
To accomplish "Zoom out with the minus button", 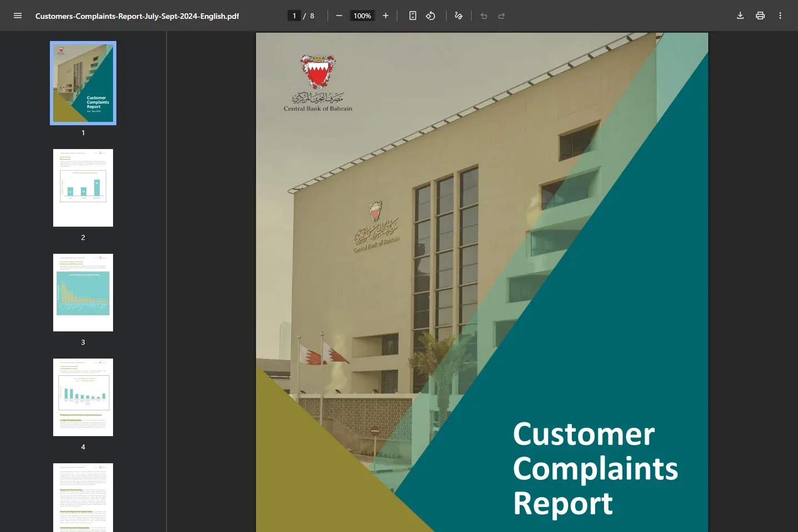I will (x=339, y=16).
